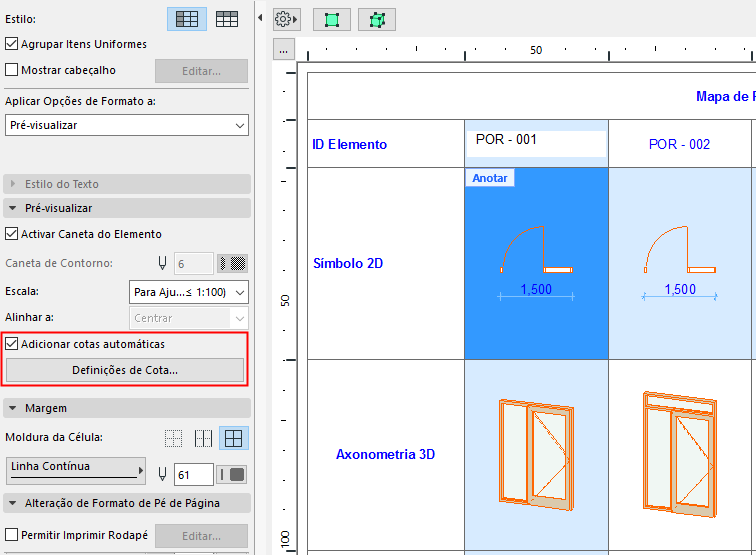Screen dimensions: 756x555
Task: Enable Mostrar cabeçalho checkbox
Action: click(12, 70)
